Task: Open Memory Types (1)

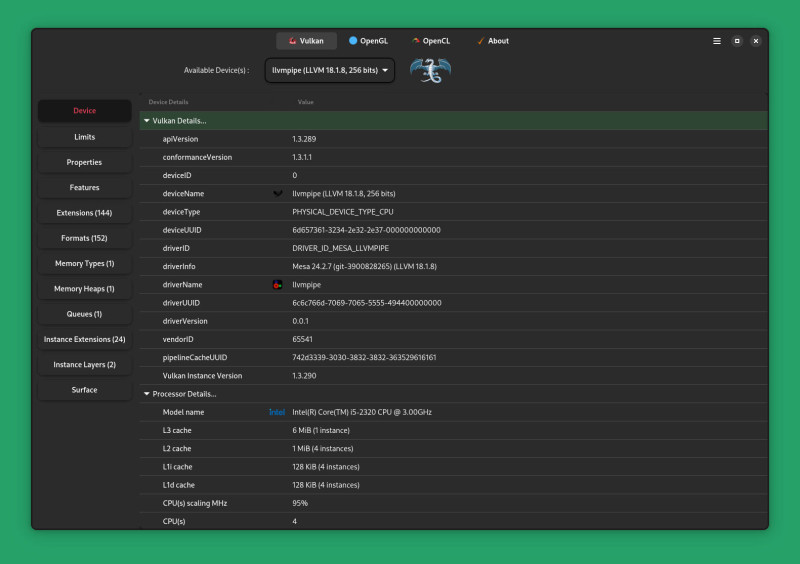Action: pos(85,263)
